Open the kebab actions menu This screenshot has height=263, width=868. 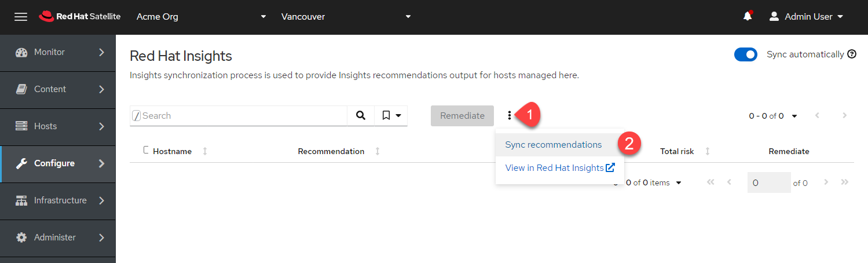(x=510, y=116)
